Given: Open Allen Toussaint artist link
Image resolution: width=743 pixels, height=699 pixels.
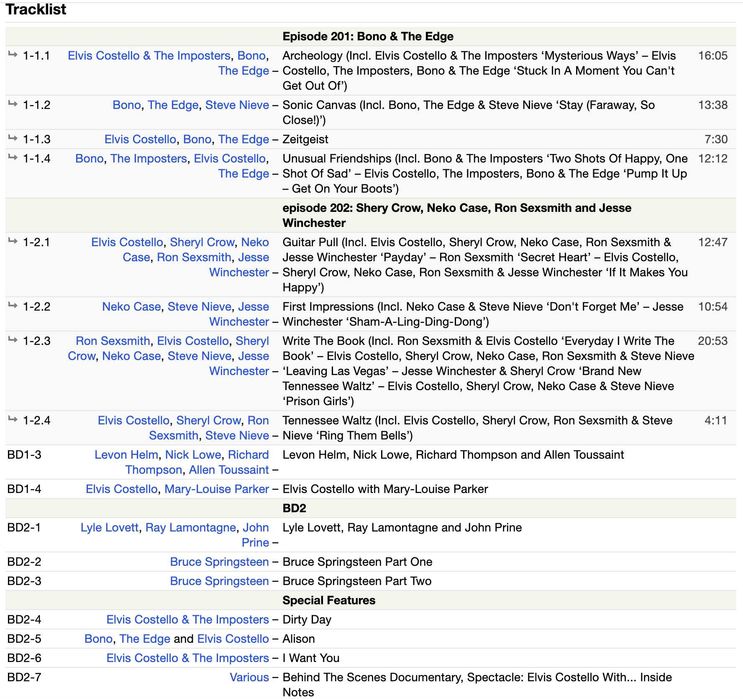Looking at the screenshot, I should tap(229, 470).
